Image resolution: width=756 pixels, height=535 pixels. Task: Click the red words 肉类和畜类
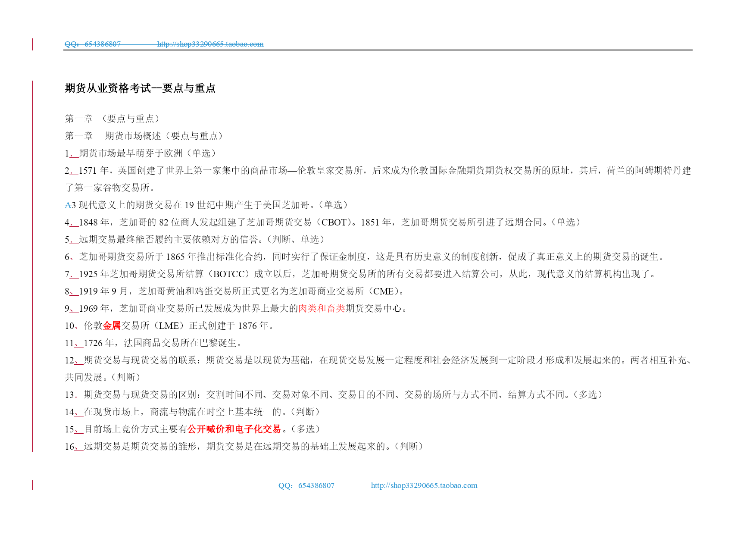tap(322, 308)
